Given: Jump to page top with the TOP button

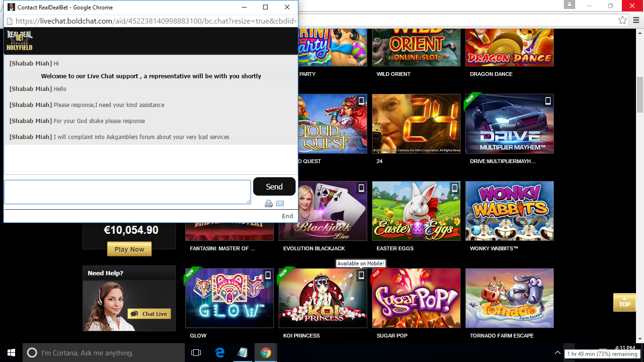Looking at the screenshot, I should (625, 302).
